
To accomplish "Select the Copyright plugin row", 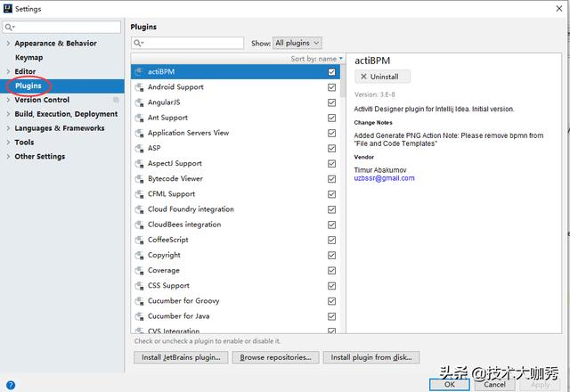I will click(235, 256).
